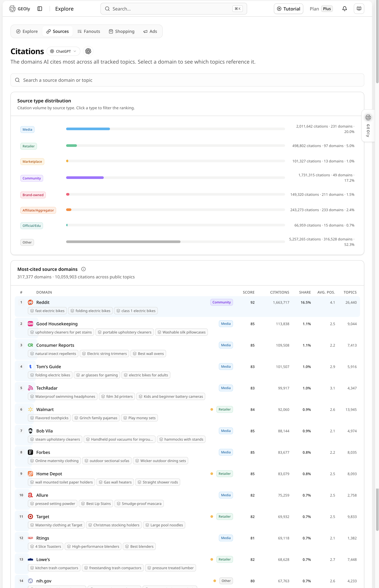Select the portable upholstery cleaners topic chip
Image resolution: width=379 pixels, height=588 pixels.
[125, 332]
